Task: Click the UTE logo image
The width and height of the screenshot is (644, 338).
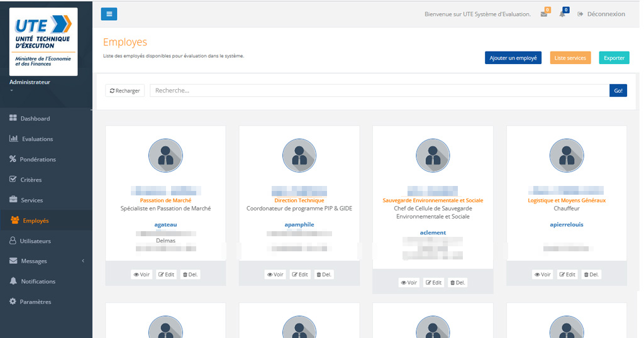Action: point(43,41)
